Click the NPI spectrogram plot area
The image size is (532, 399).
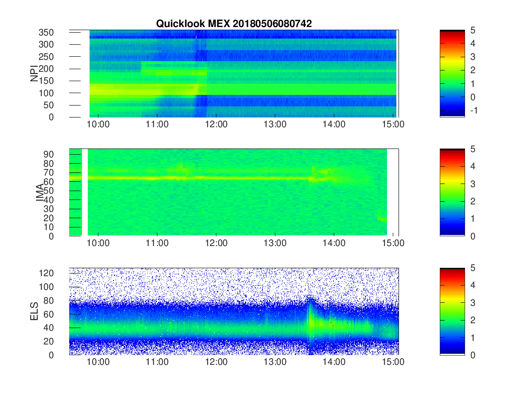234,74
